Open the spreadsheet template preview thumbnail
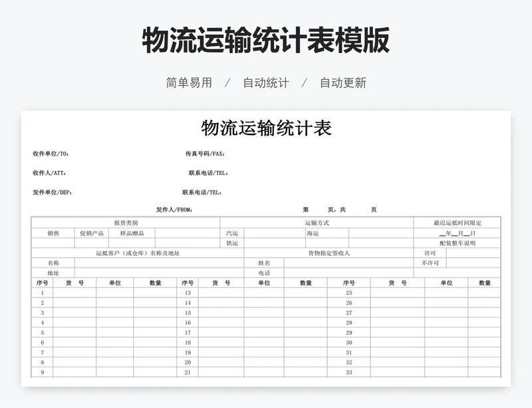 coord(266,248)
